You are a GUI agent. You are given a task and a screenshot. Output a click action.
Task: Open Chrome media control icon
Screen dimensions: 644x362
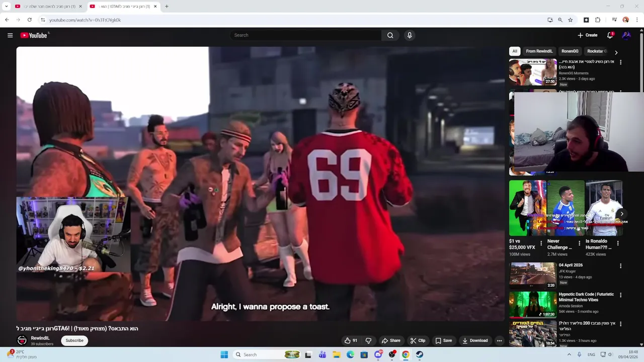coord(614,20)
